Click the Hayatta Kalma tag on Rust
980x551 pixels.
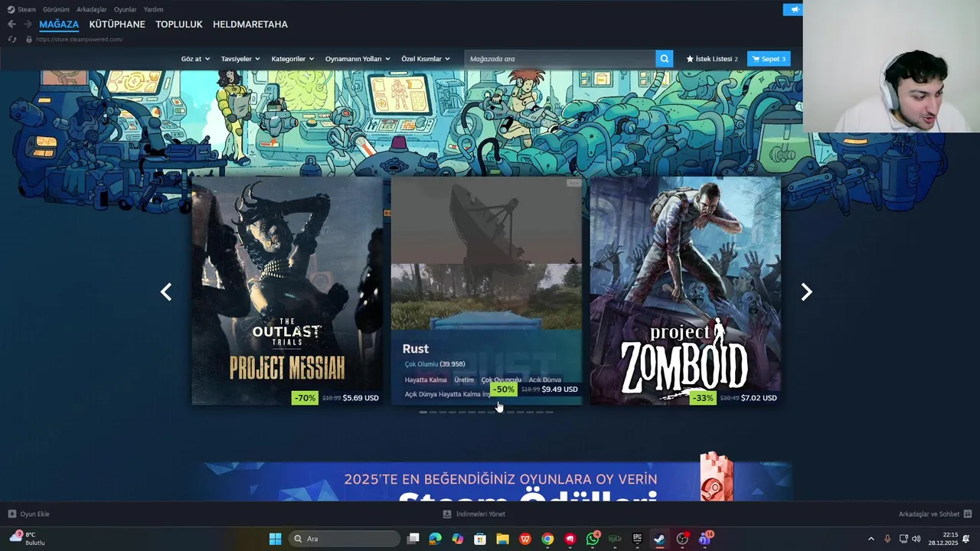[426, 380]
